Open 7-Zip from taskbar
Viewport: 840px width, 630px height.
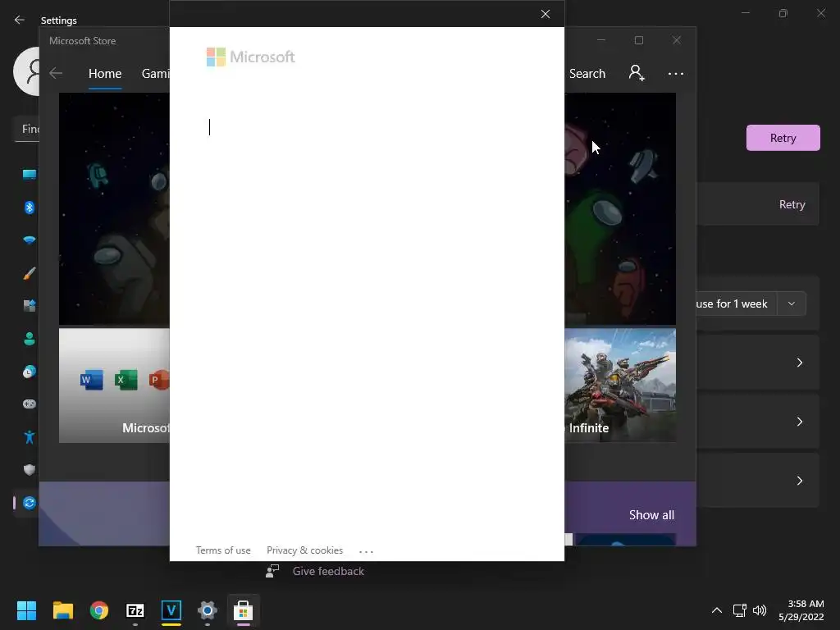(x=135, y=610)
